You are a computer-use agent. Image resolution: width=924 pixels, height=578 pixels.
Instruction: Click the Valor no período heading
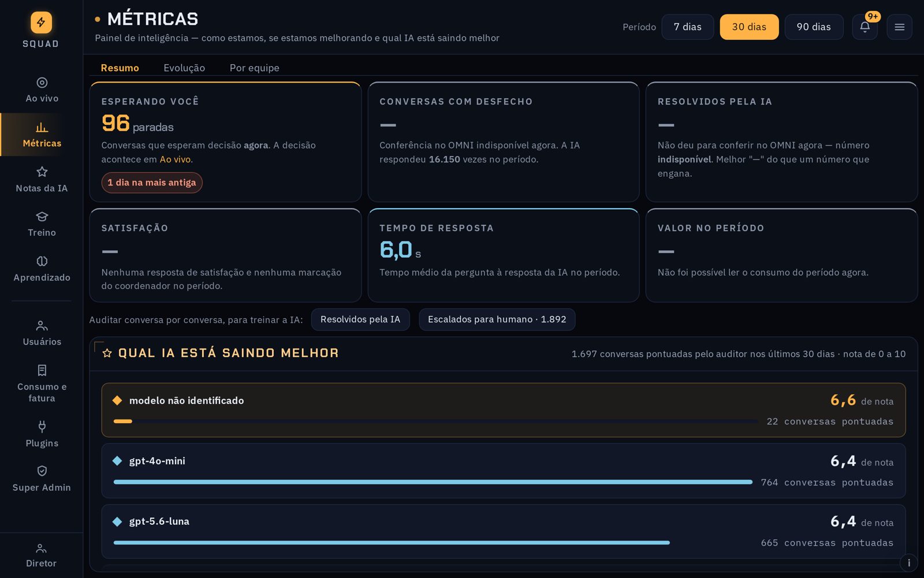[711, 228]
